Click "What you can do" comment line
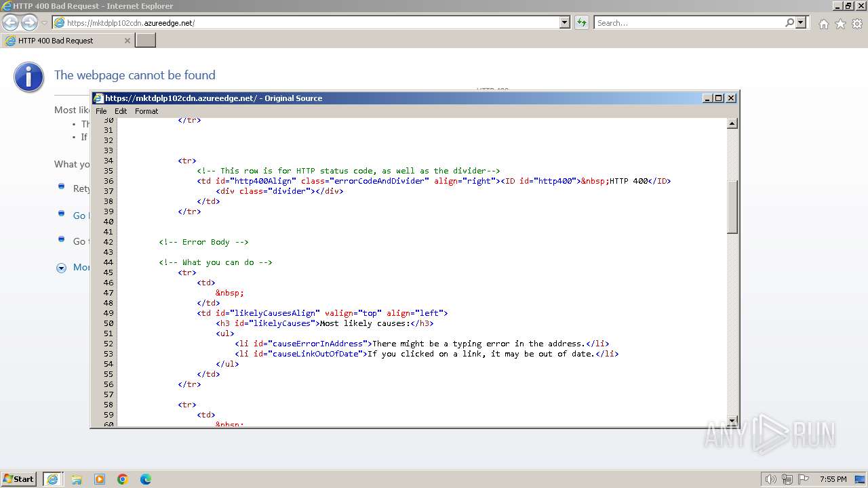Screen dimensions: 868x488 point(216,262)
